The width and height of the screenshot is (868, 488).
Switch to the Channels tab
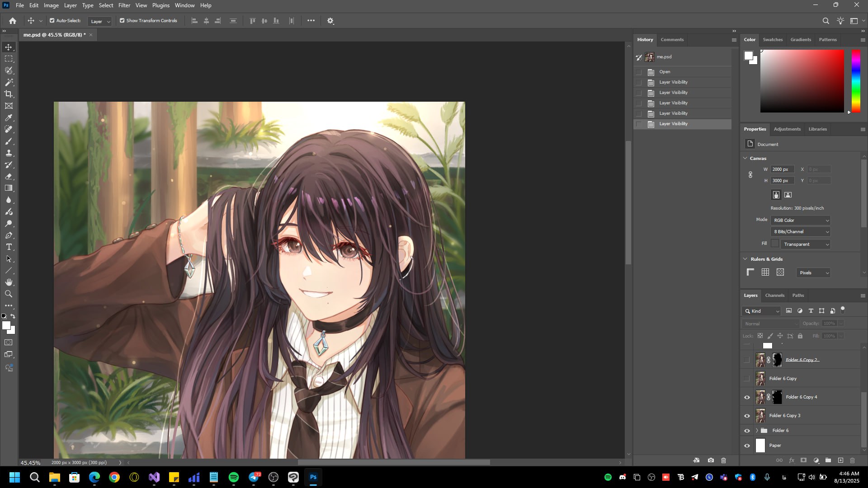[774, 295]
